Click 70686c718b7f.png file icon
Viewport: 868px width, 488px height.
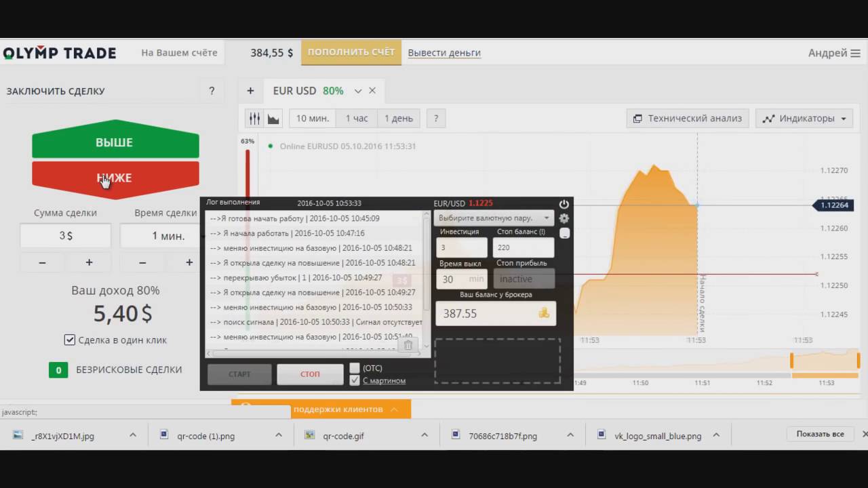[455, 435]
